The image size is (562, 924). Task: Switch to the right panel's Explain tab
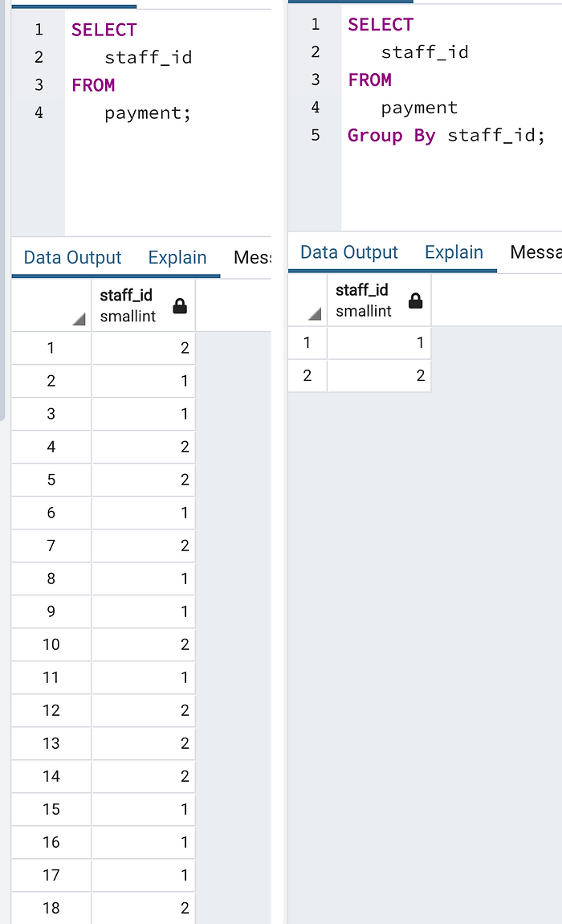tap(454, 252)
